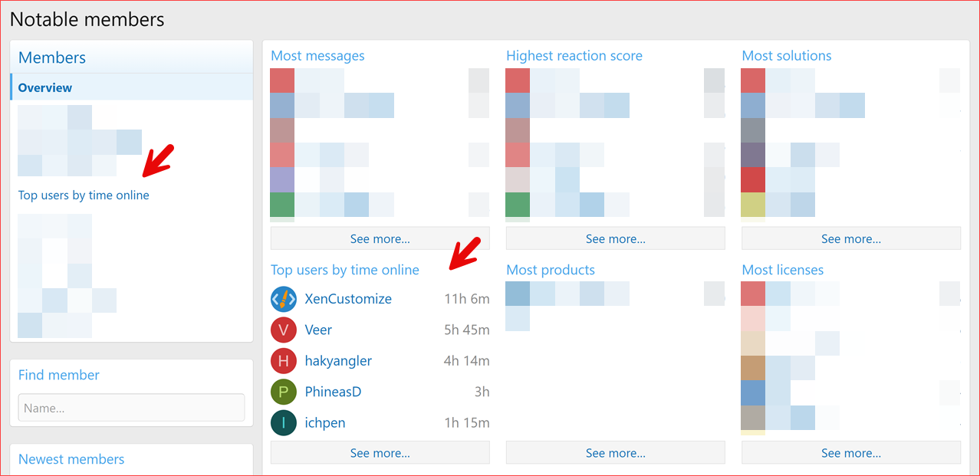The width and height of the screenshot is (980, 476).
Task: Click the 'Most messages' column heading
Action: tap(317, 55)
